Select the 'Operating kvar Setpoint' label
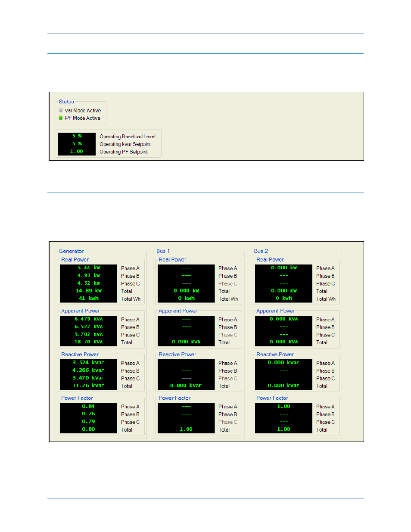This screenshot has width=411, height=532. point(125,144)
